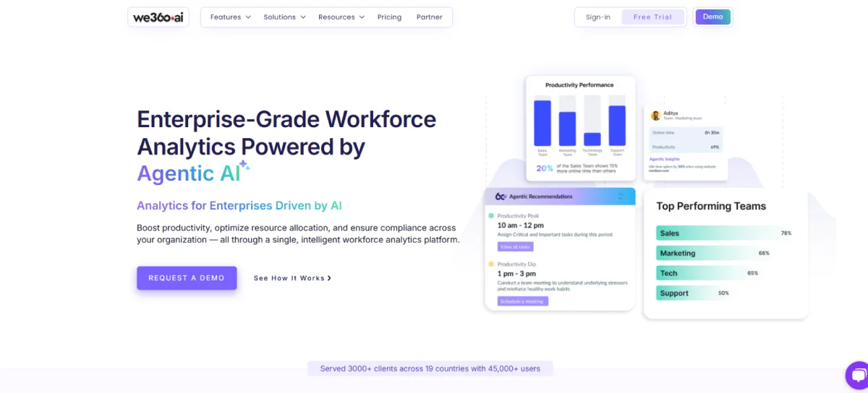This screenshot has height=393, width=868.
Task: Click the green Productivity Peak dot
Action: click(x=491, y=215)
